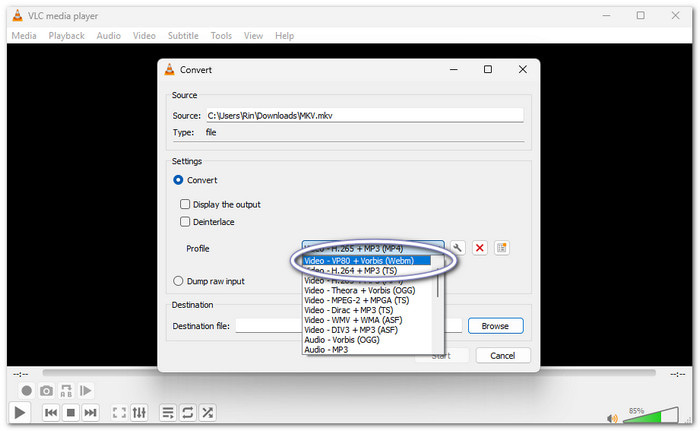Viewport: 700px width, 431px height.
Task: Open extended settings equalizer icon
Action: tap(139, 412)
